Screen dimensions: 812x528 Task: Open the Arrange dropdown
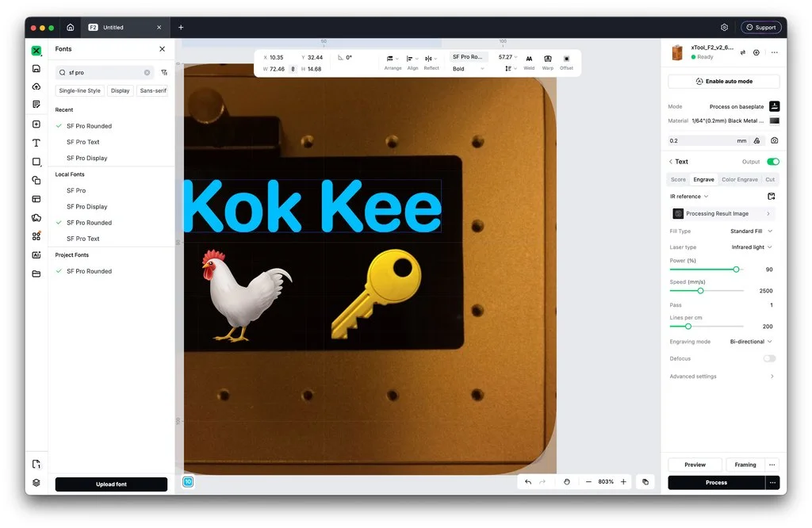point(393,63)
